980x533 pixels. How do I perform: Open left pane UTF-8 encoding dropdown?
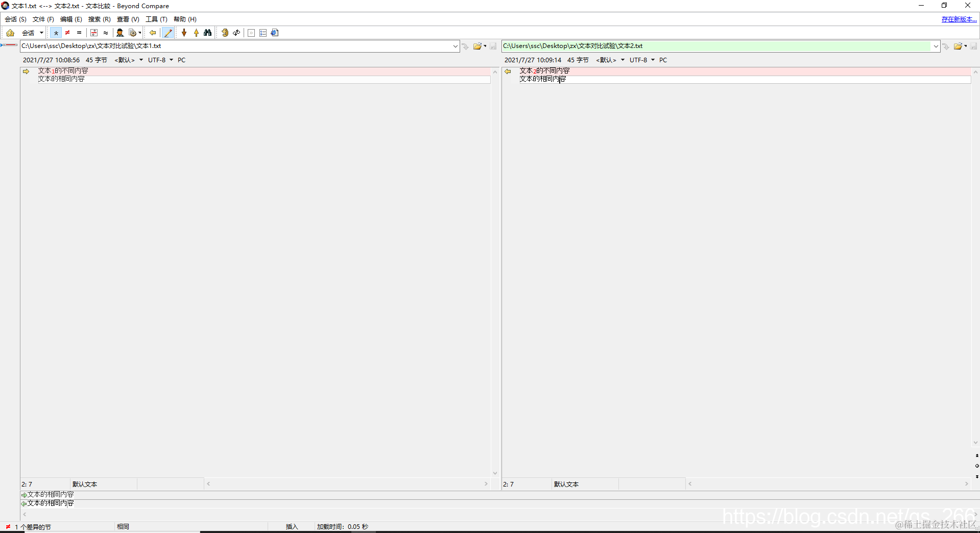click(160, 60)
